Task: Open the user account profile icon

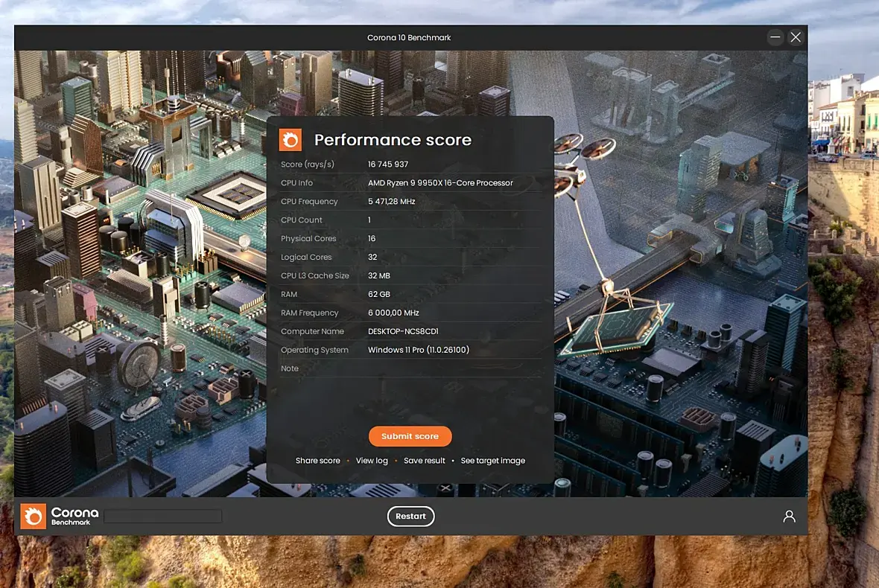Action: pos(789,517)
